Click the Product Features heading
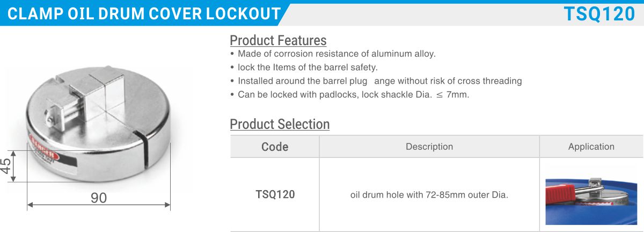The image size is (644, 232). coord(278,40)
